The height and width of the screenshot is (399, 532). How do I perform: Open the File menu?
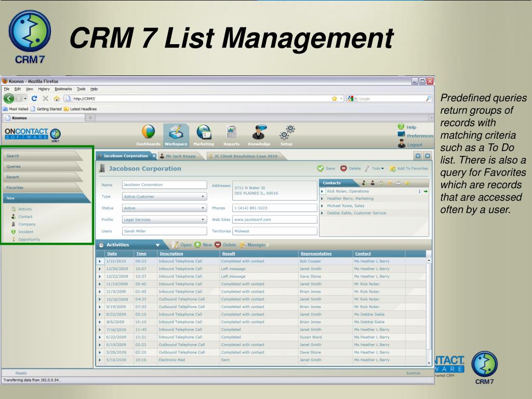point(6,89)
